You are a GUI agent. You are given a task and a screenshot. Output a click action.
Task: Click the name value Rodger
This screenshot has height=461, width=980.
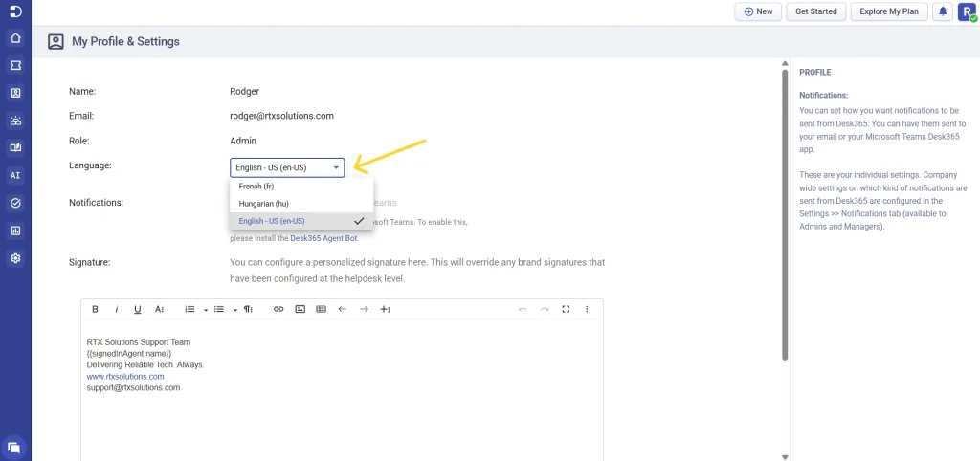(x=244, y=91)
